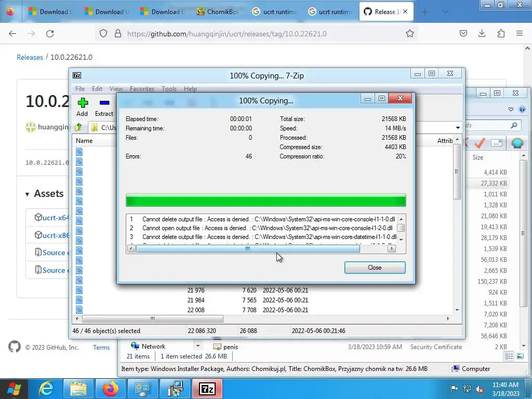Click the Firefox bookmark star icon
Image resolution: width=532 pixels, height=399 pixels.
click(x=410, y=34)
